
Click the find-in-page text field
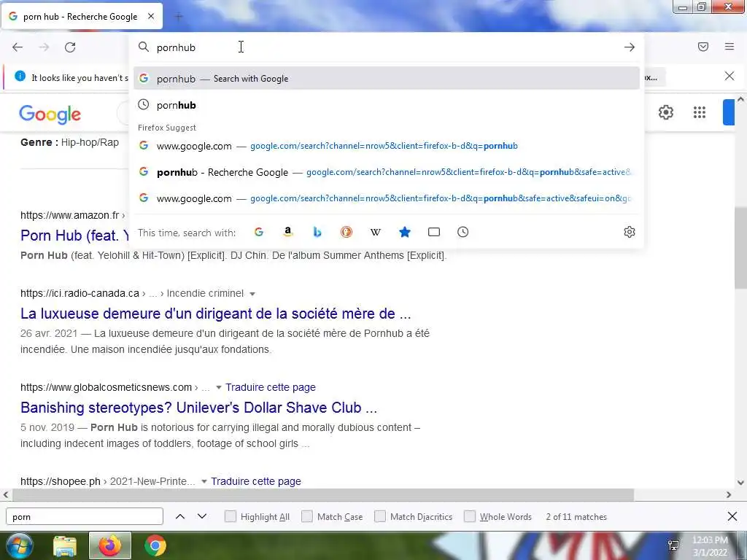pos(85,516)
